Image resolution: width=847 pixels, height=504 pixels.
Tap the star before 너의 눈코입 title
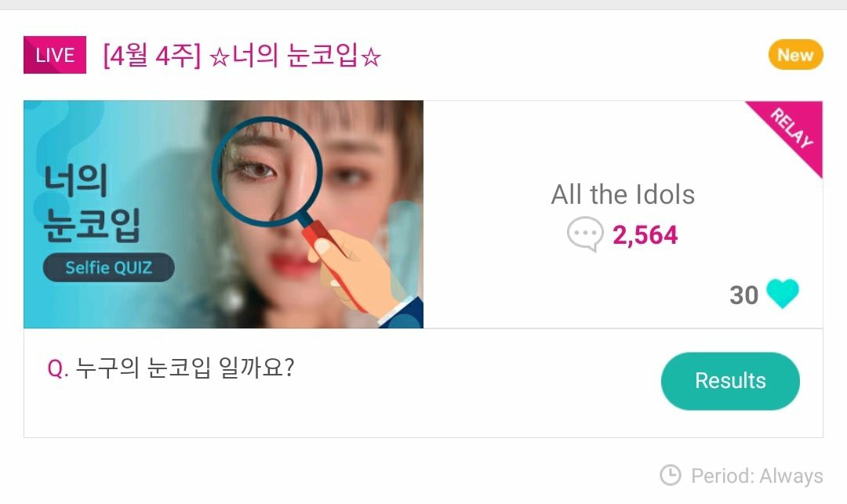[x=219, y=58]
